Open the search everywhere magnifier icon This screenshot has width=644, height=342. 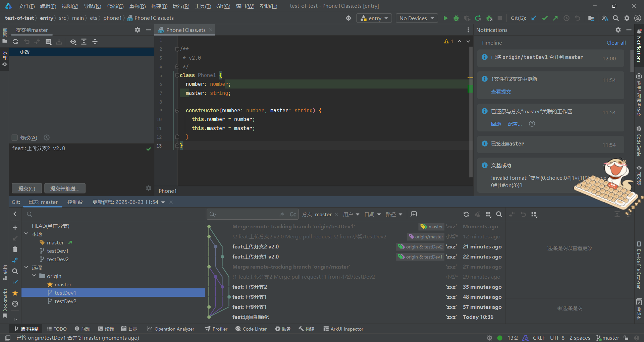pyautogui.click(x=616, y=18)
